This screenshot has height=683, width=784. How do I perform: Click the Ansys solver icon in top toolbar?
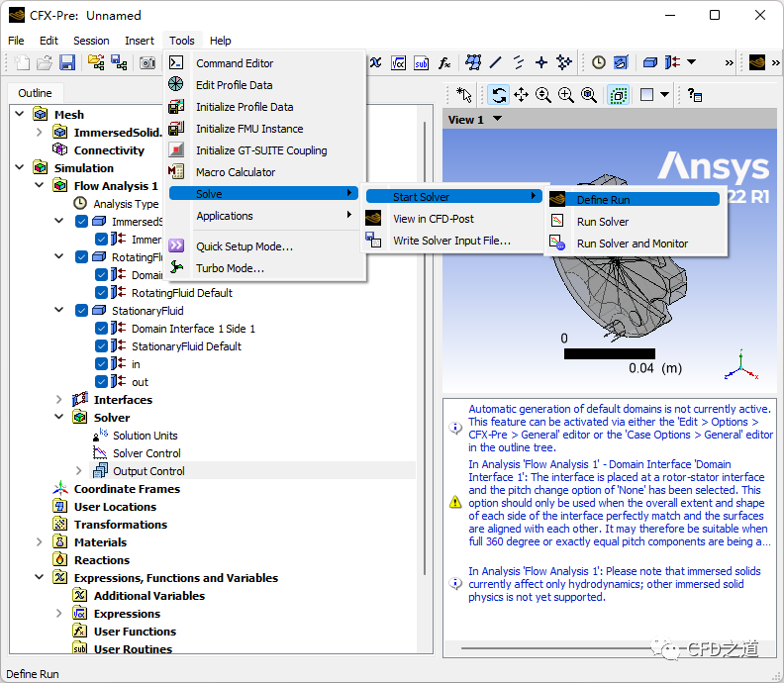point(756,62)
